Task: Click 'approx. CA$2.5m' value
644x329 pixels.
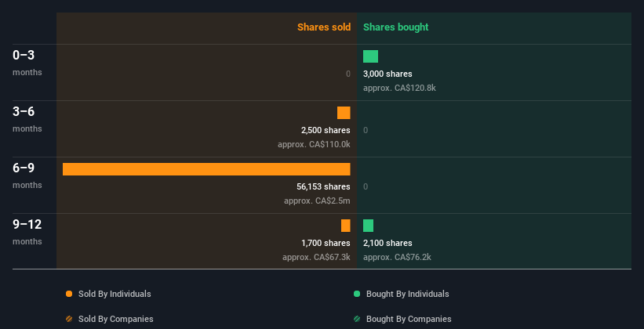Action: [317, 201]
